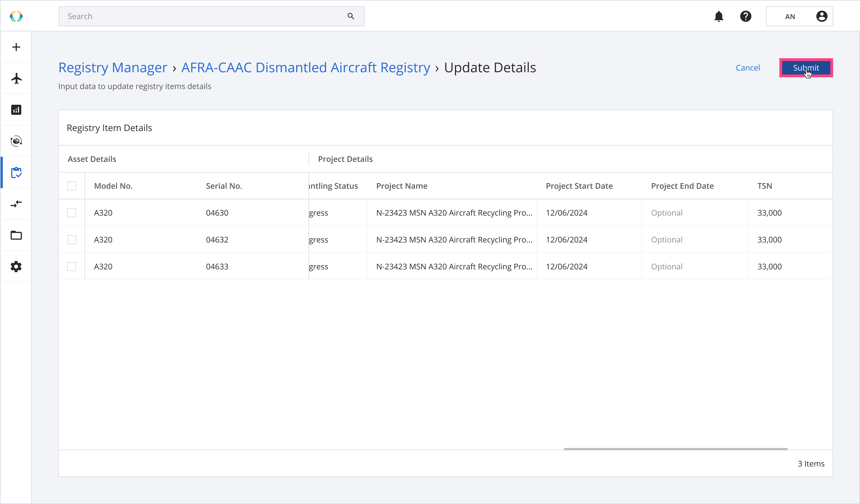
Task: Click the plus icon in sidebar
Action: tap(16, 47)
